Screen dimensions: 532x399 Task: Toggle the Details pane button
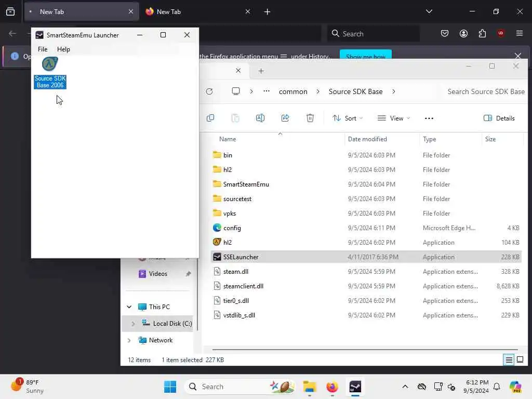click(x=499, y=118)
